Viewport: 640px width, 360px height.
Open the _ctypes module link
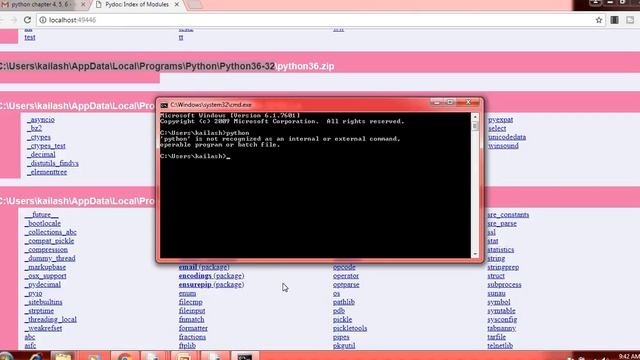click(39, 137)
